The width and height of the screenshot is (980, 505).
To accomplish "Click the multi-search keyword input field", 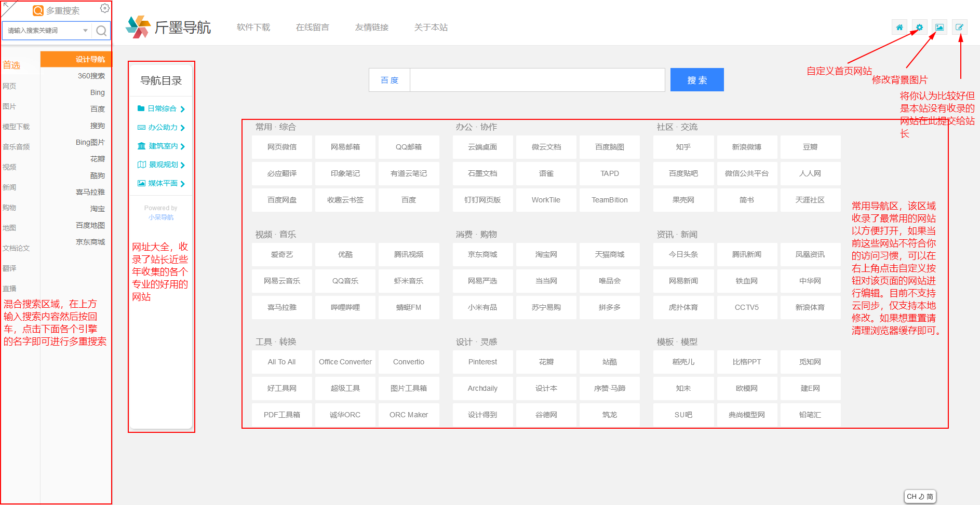I will [x=43, y=31].
